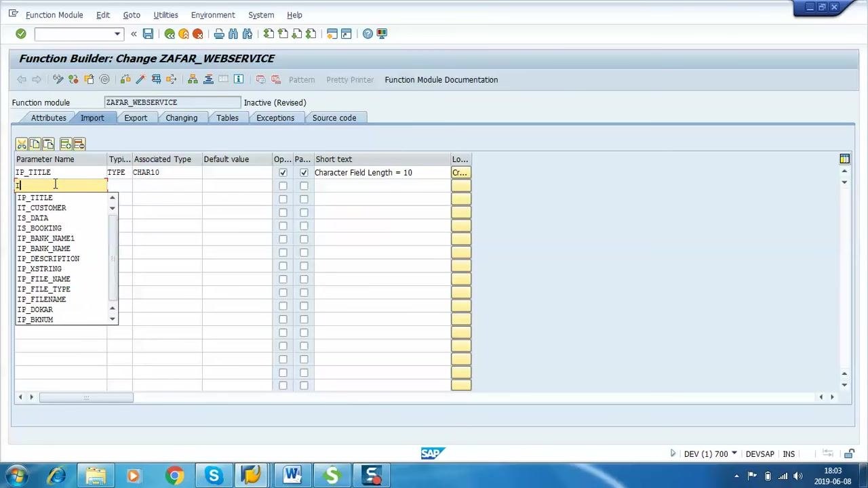The image size is (868, 488).
Task: Tick Optional checkbox in second row
Action: [283, 186]
